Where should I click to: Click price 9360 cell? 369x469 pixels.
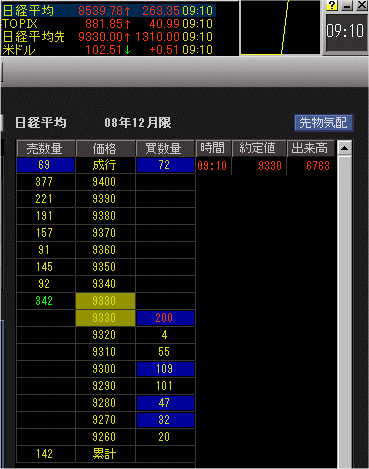pos(105,250)
